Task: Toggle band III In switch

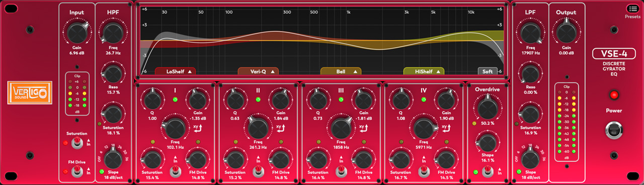Action: [x=341, y=171]
